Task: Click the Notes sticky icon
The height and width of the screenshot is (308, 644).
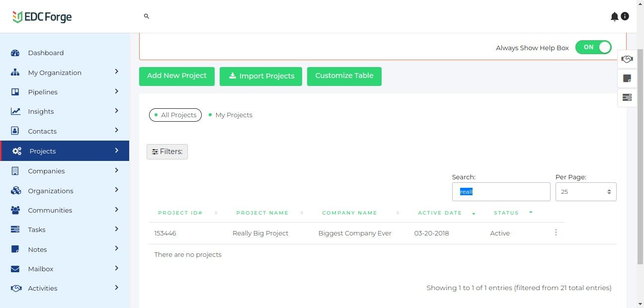Action: 15,249
